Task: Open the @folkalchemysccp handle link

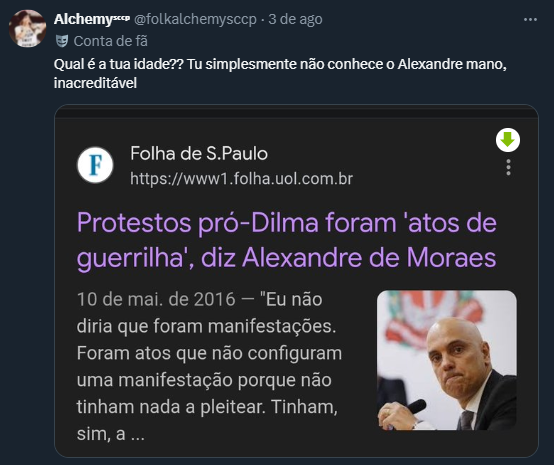Action: [195, 19]
